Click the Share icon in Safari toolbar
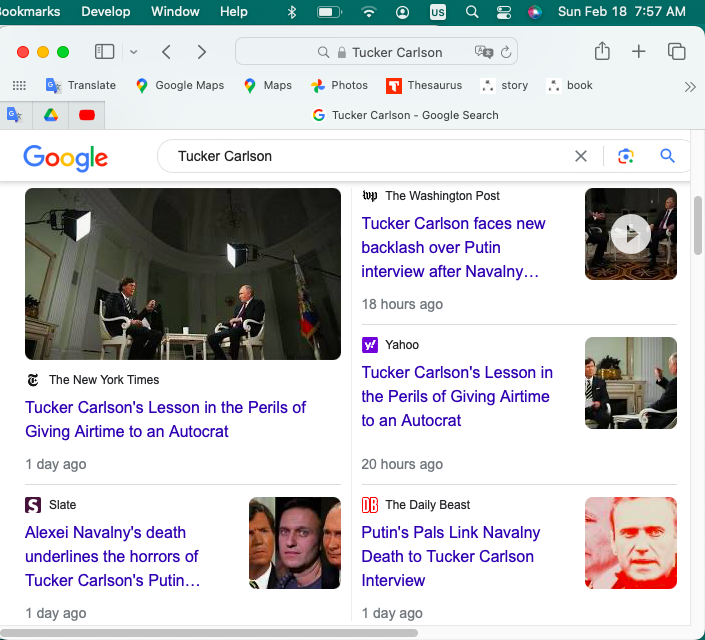Image resolution: width=705 pixels, height=640 pixels. (x=602, y=52)
